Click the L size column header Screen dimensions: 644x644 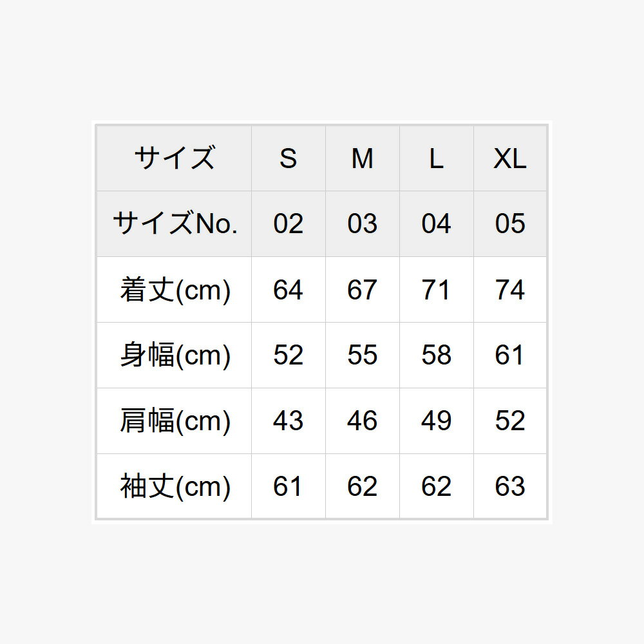click(x=436, y=158)
